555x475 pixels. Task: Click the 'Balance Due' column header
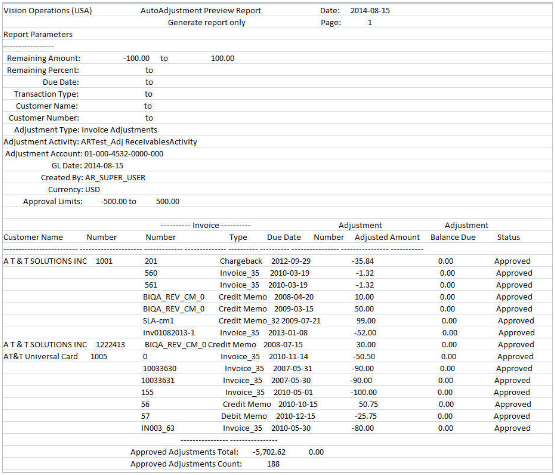(453, 238)
